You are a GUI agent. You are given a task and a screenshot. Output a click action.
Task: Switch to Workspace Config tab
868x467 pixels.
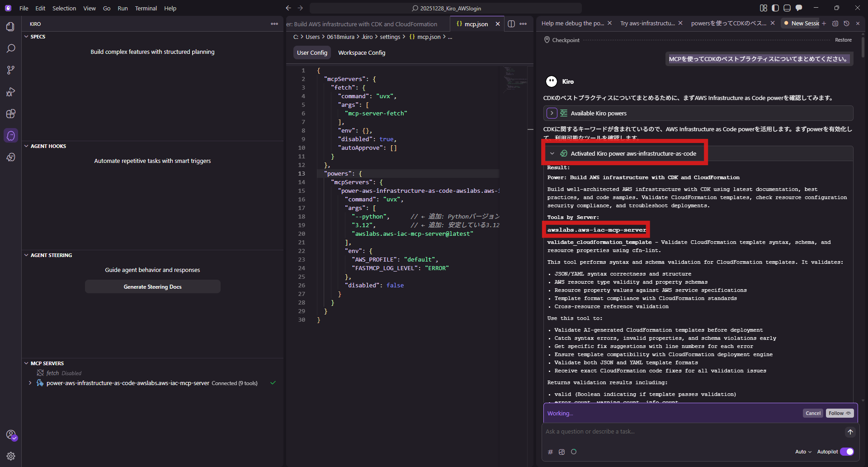(361, 53)
